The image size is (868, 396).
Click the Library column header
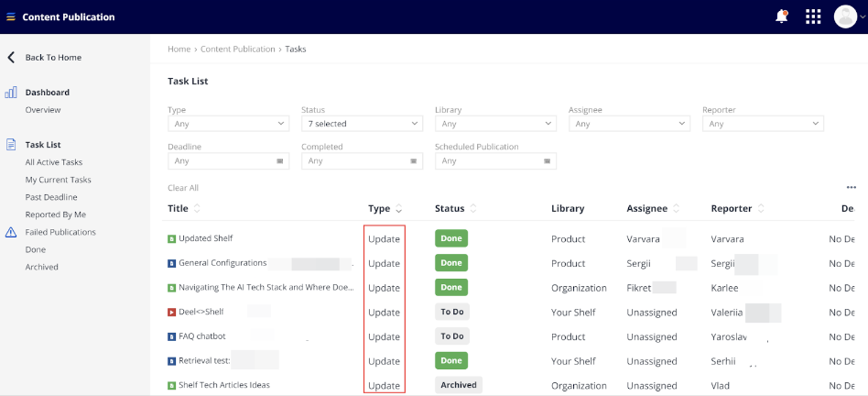568,209
